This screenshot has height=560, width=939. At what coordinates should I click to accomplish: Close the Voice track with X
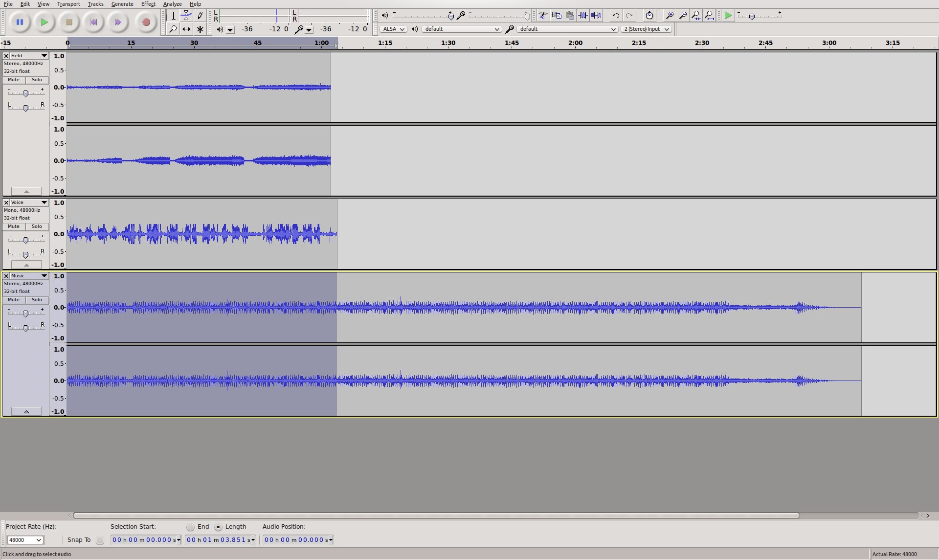[x=6, y=202]
